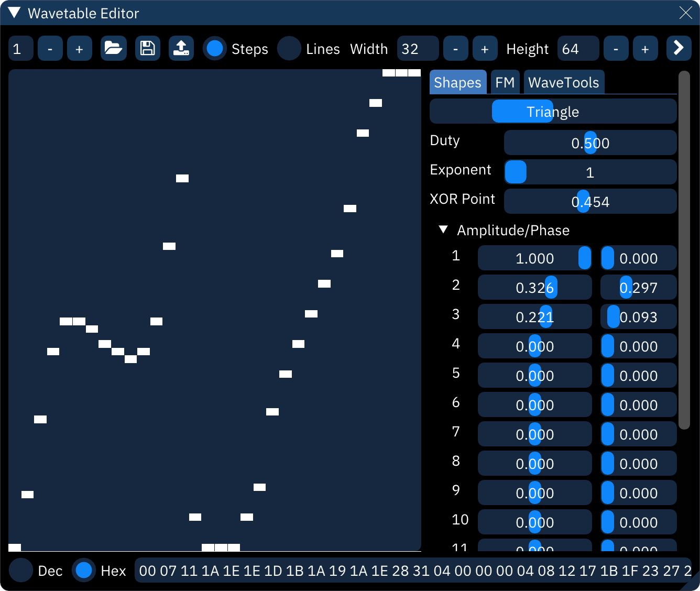Click the export upload icon
Image resolution: width=700 pixels, height=591 pixels.
click(181, 49)
